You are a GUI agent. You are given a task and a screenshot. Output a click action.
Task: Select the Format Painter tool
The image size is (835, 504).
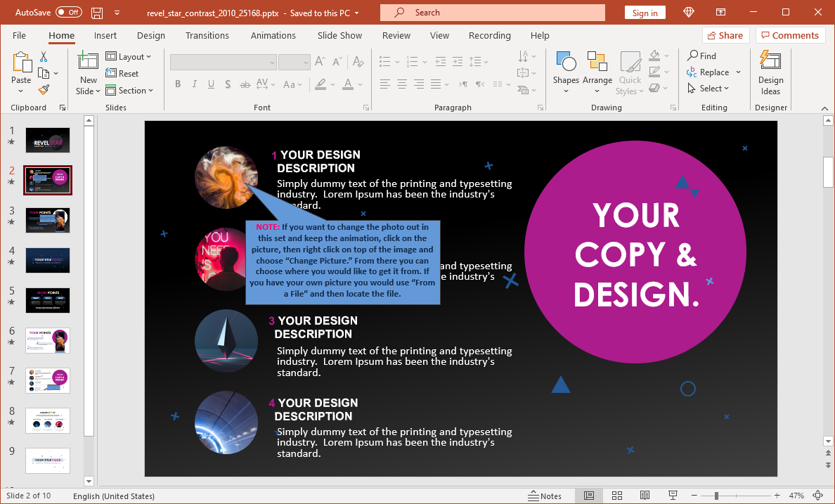point(42,89)
